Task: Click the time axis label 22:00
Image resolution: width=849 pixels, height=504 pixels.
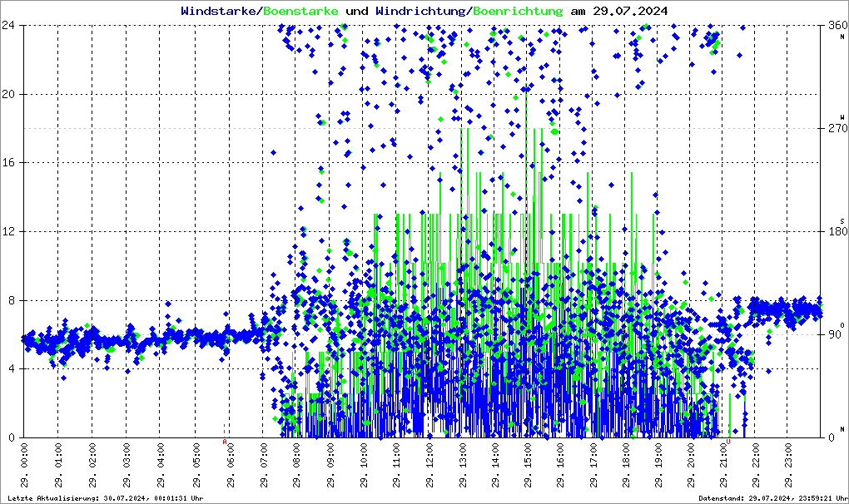Action: tap(756, 465)
